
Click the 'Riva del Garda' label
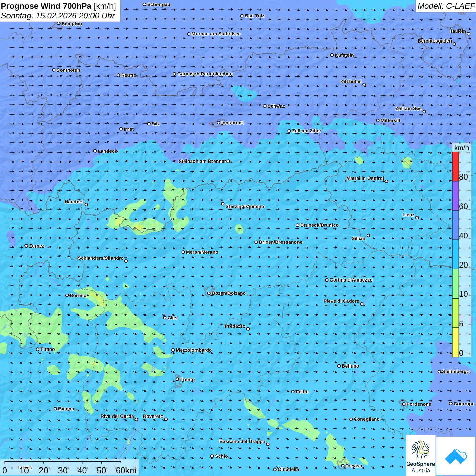[117, 416]
